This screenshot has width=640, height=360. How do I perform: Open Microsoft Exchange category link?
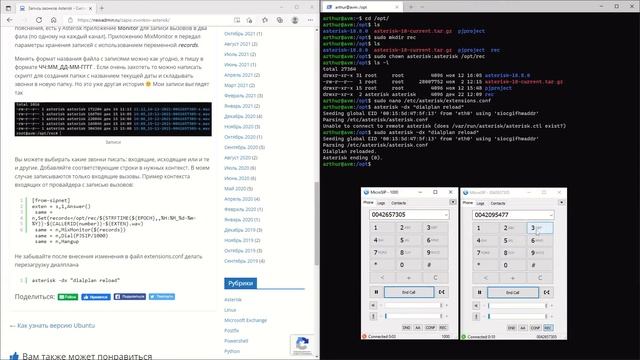(x=245, y=320)
